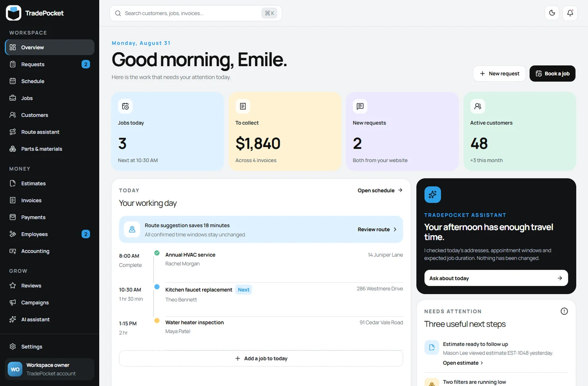The width and height of the screenshot is (588, 386).
Task: Click the route suggestion person icon
Action: pyautogui.click(x=132, y=230)
